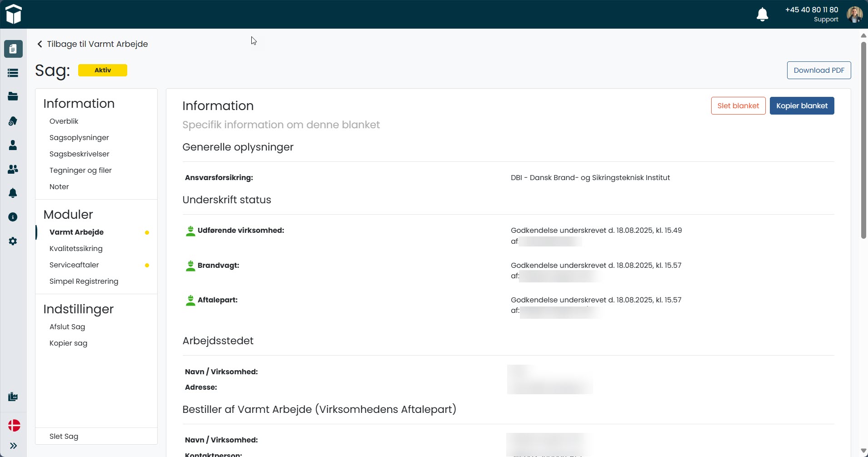This screenshot has width=868, height=457.
Task: Select the team members icon in sidebar
Action: (x=13, y=169)
